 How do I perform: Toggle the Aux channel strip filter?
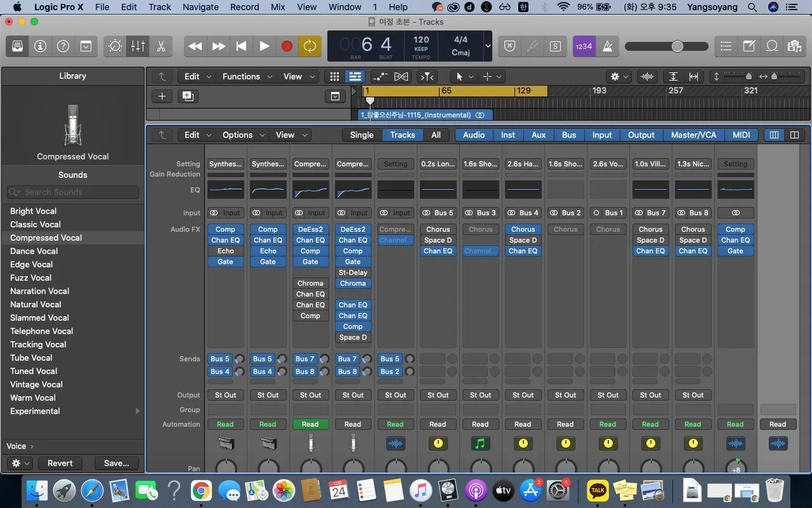pyautogui.click(x=539, y=135)
